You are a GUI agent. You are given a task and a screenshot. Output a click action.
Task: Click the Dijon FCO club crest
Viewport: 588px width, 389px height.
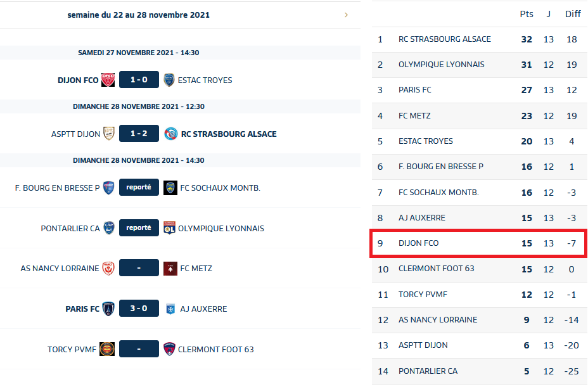(108, 80)
